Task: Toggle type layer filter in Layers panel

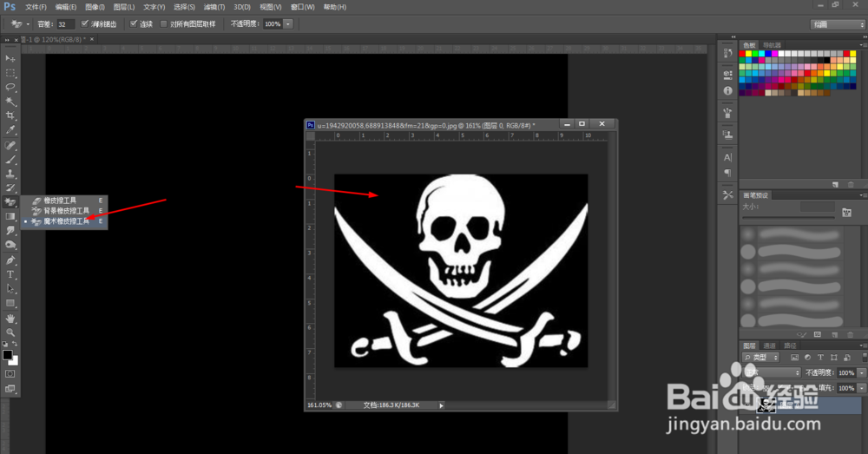Action: [820, 358]
